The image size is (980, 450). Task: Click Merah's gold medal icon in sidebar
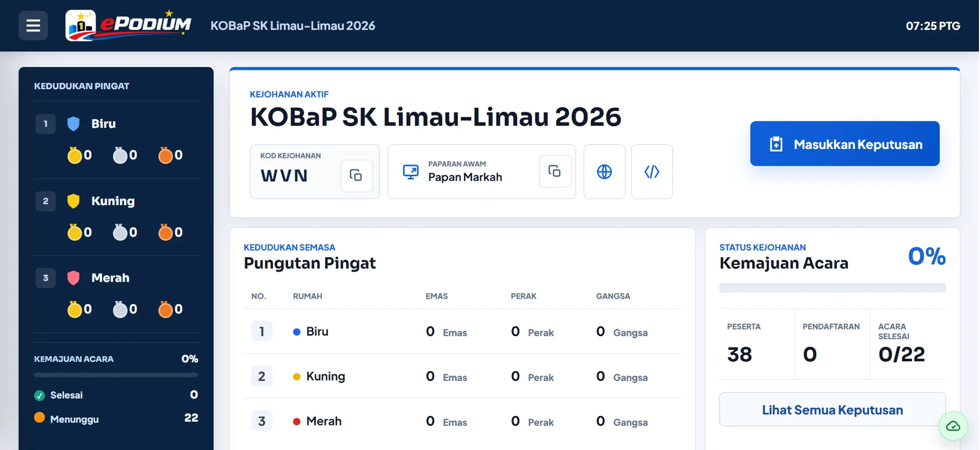coord(75,310)
